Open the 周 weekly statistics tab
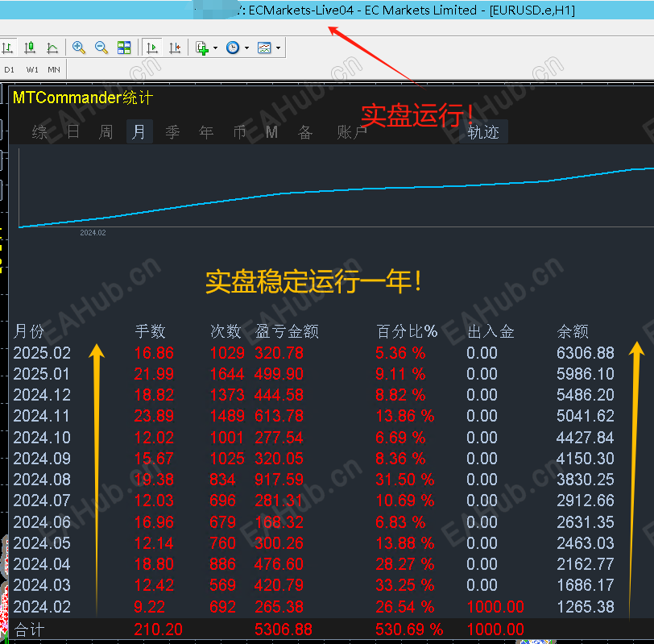The image size is (654, 644). 106,132
